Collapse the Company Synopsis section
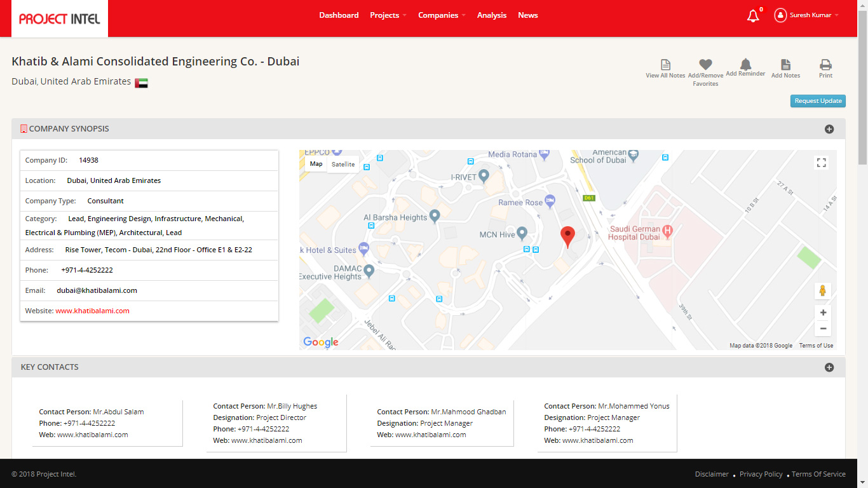This screenshot has width=868, height=488. (829, 129)
